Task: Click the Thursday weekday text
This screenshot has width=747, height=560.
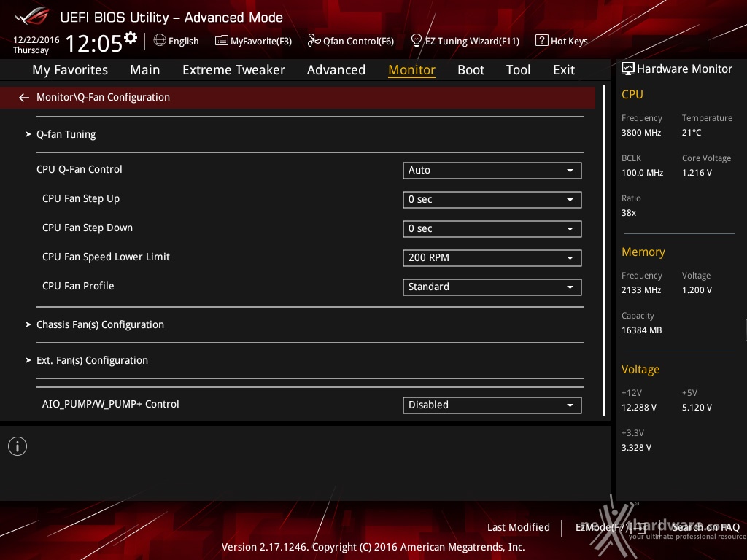Action: point(31,50)
